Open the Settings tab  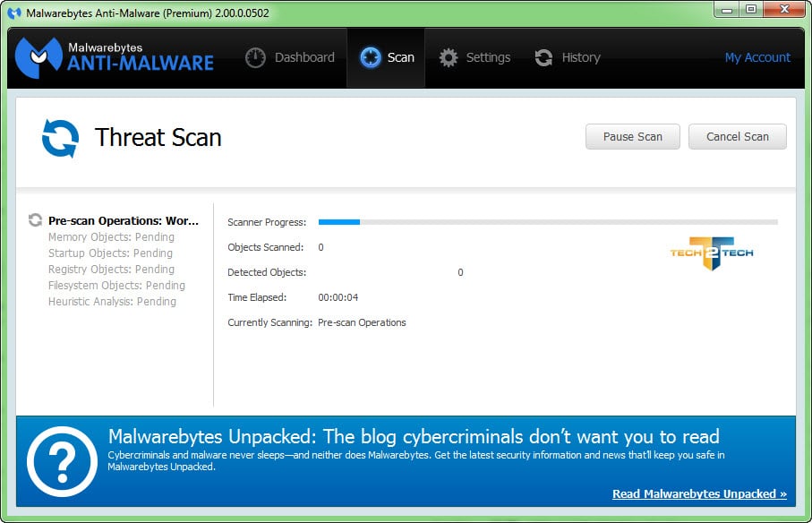click(474, 57)
